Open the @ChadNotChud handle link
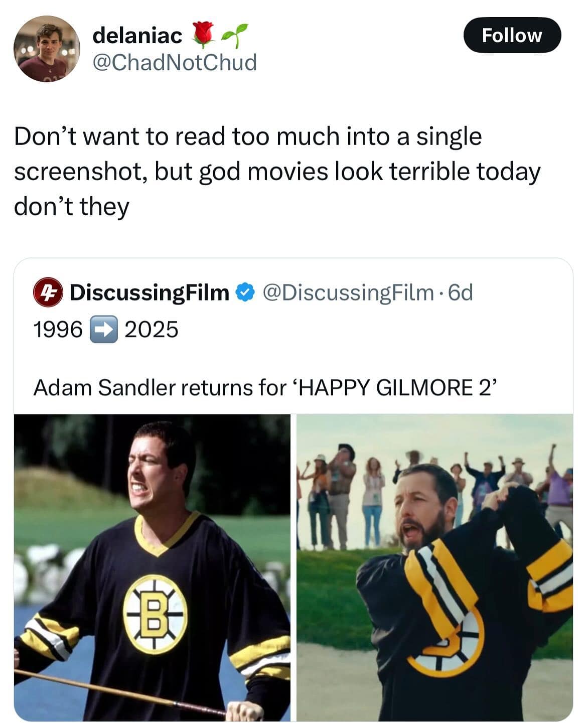The image size is (587, 728). pos(175,63)
